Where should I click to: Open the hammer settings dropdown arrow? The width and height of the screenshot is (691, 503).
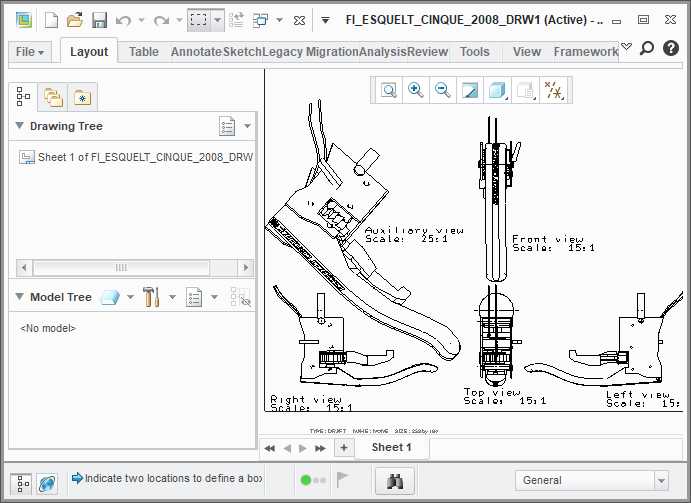point(172,297)
